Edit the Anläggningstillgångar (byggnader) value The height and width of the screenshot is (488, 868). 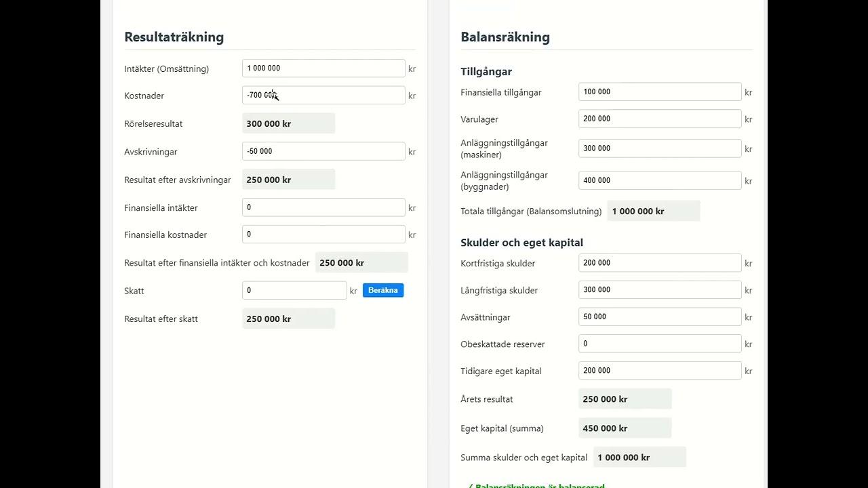[x=660, y=180]
